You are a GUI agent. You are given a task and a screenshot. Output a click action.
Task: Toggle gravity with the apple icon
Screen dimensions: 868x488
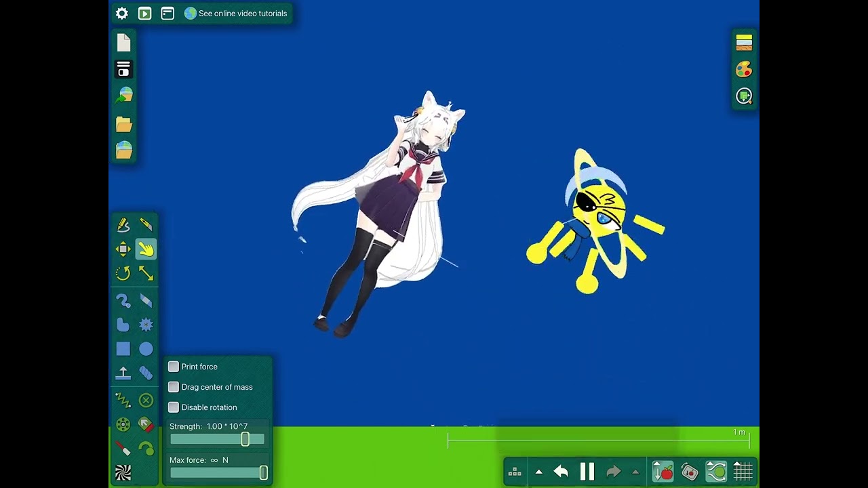(x=663, y=472)
